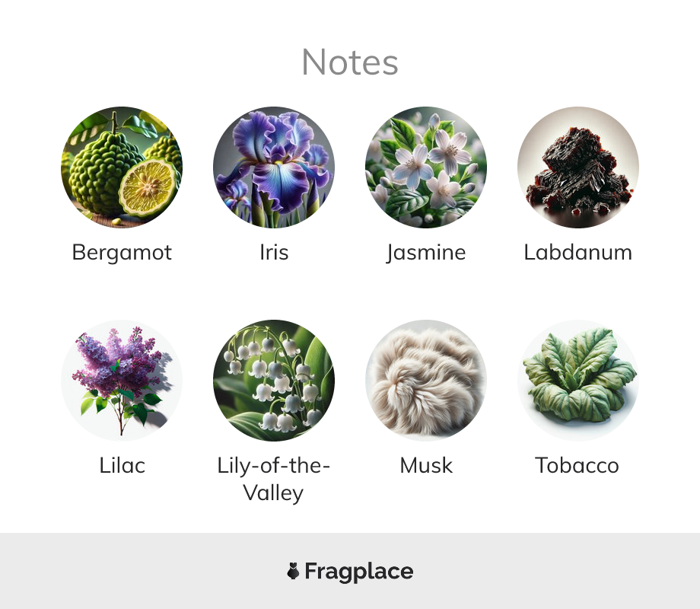The image size is (700, 609).
Task: Open the Tobacco text label
Action: tap(577, 466)
